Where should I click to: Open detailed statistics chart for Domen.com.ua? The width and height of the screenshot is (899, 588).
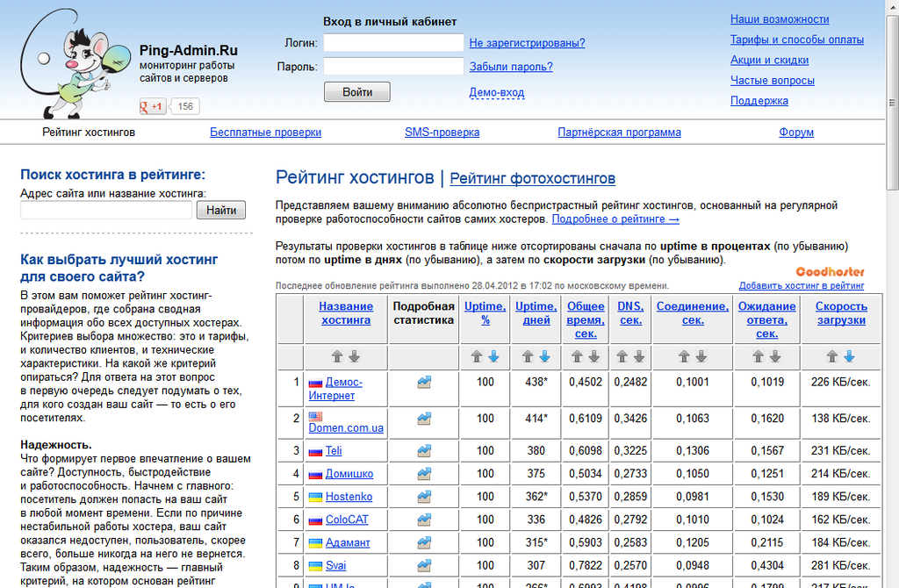pos(424,419)
